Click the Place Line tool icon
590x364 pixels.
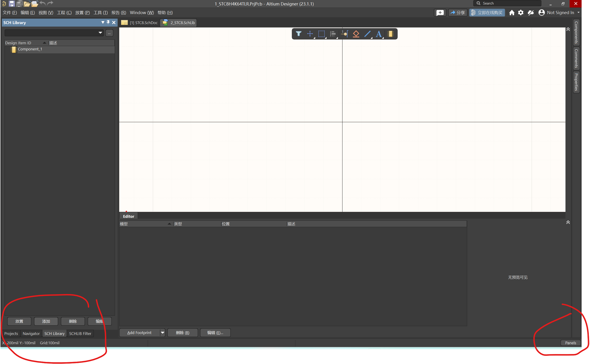(x=367, y=34)
